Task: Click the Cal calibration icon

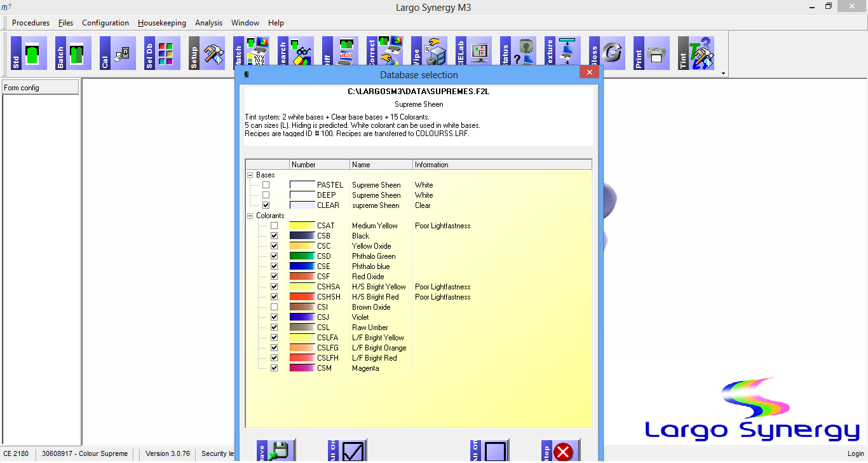Action: 114,53
